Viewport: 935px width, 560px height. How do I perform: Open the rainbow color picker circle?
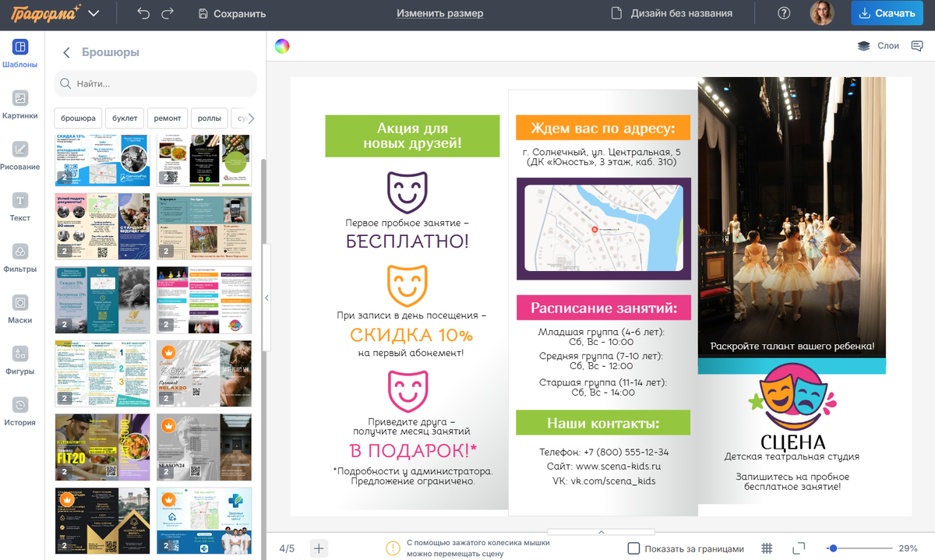(x=282, y=46)
